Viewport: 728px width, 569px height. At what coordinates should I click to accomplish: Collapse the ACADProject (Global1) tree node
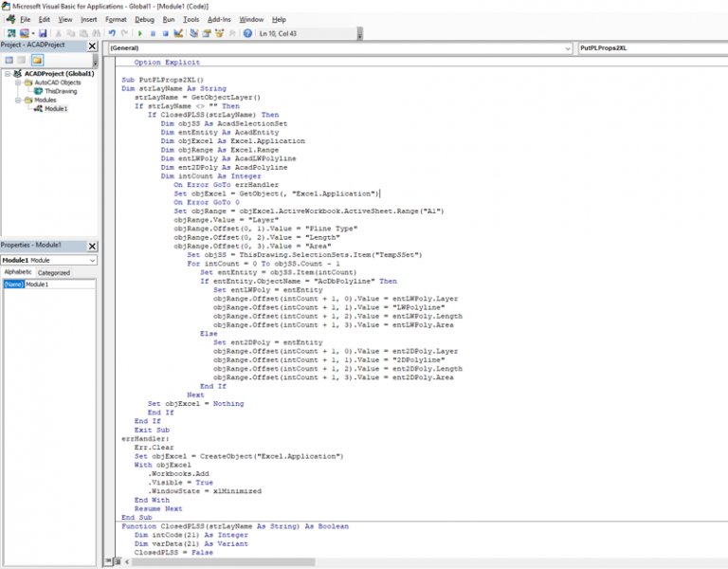pos(7,74)
